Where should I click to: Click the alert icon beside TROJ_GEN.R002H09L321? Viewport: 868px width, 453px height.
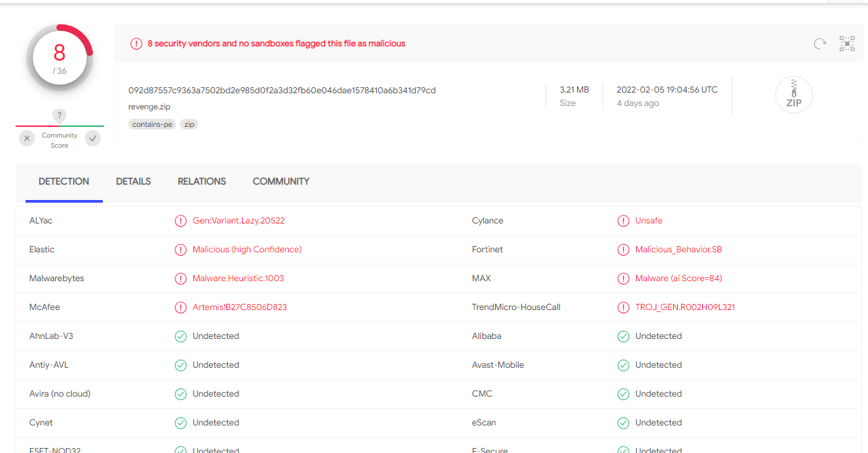pyautogui.click(x=623, y=307)
